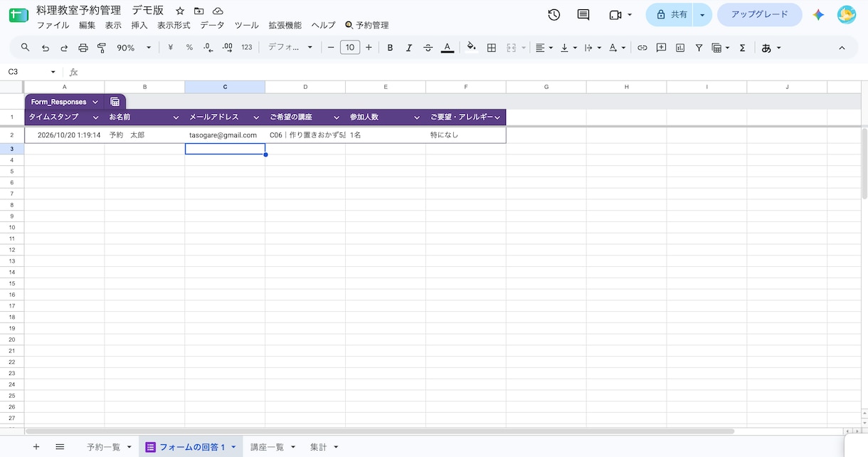Image resolution: width=868 pixels, height=457 pixels.
Task: Open the Sheets home logo
Action: [18, 15]
